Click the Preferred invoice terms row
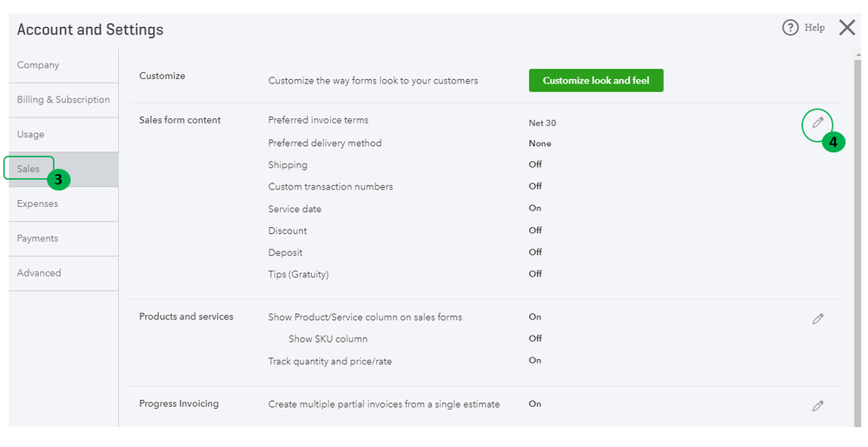Image resolution: width=868 pixels, height=447 pixels. [x=318, y=120]
